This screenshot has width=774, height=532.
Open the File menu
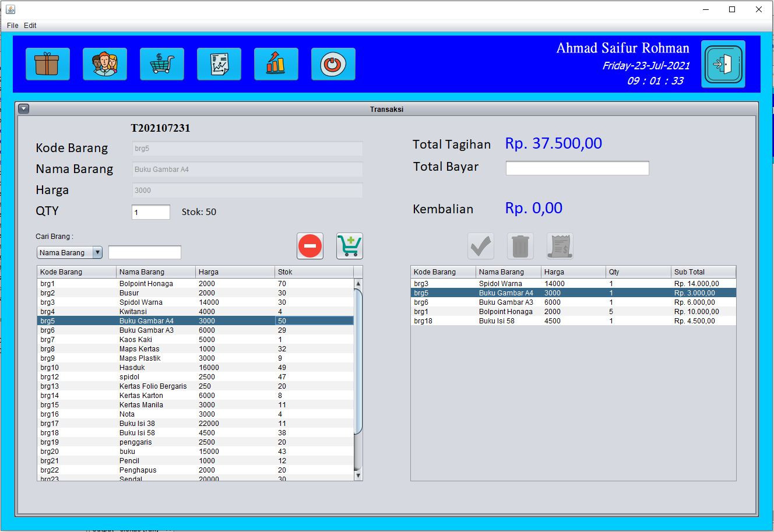click(12, 26)
